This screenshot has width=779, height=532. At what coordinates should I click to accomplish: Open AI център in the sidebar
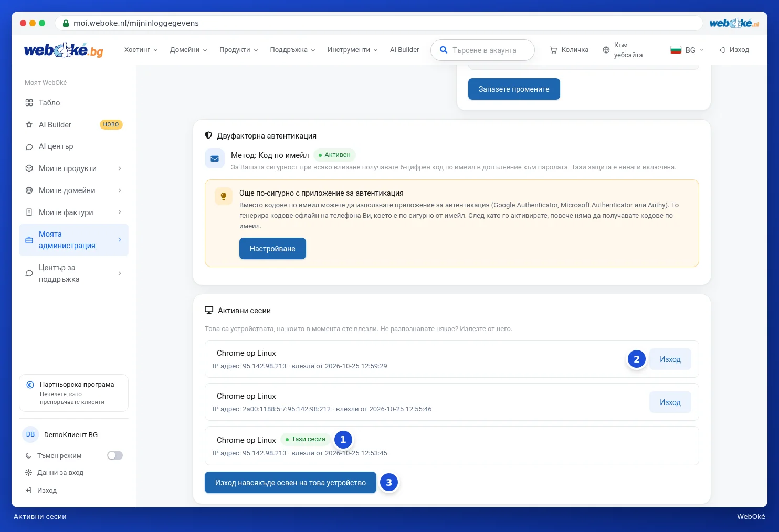pos(73,147)
